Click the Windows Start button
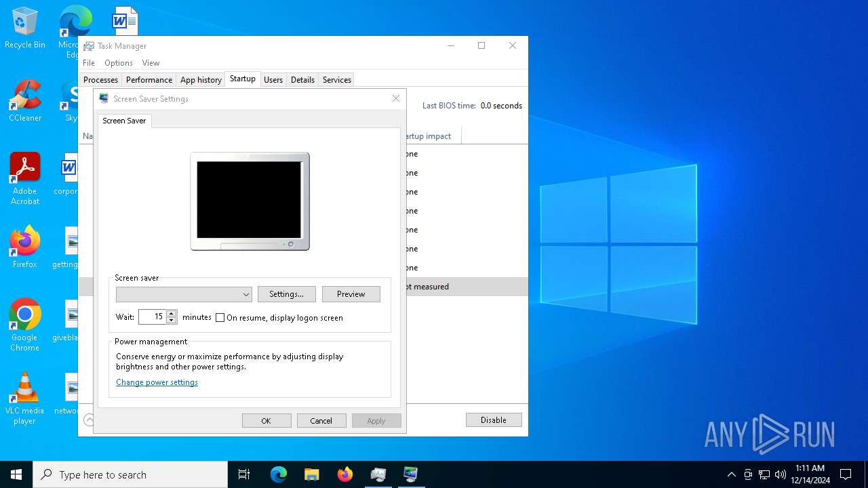Screen dimensions: 868x488 [16, 474]
